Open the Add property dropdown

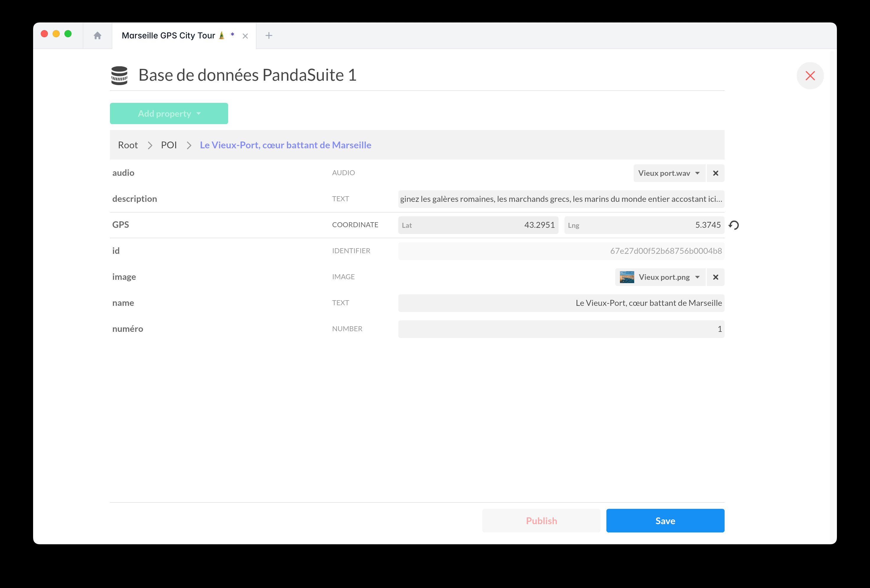[x=169, y=113]
